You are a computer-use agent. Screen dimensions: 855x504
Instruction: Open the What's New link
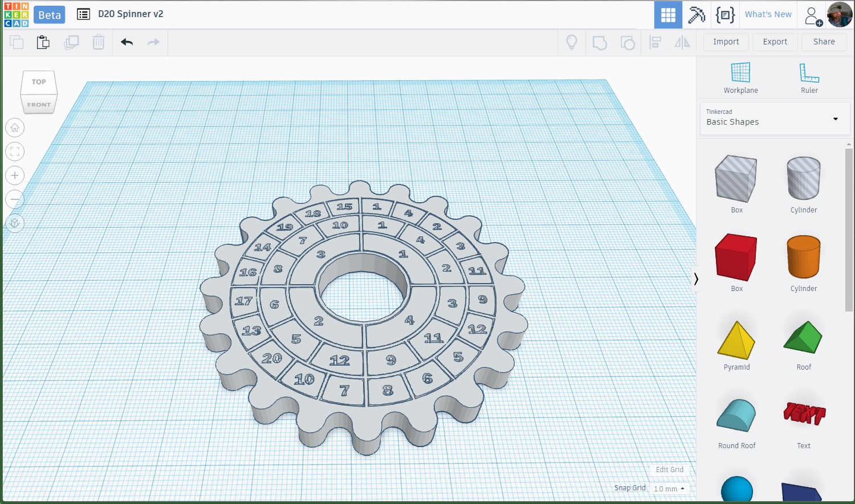point(768,14)
